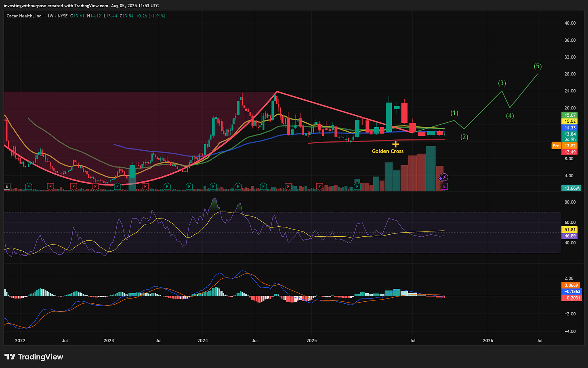Click red earnings marker just before July 2023
This screenshot has width=588, height=368.
[145, 186]
